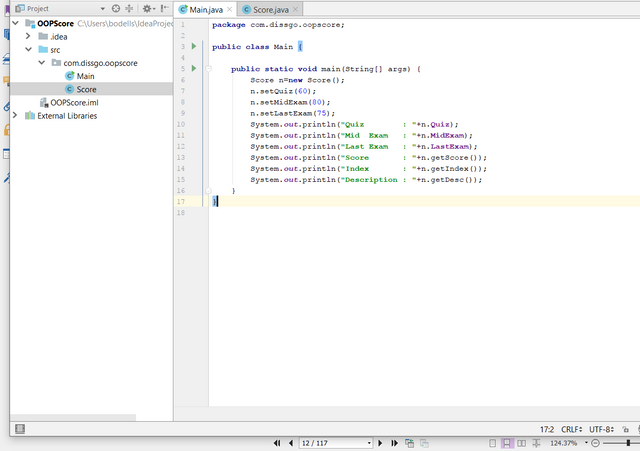Click CRLF line separator selector
640x451 pixels.
coord(572,429)
